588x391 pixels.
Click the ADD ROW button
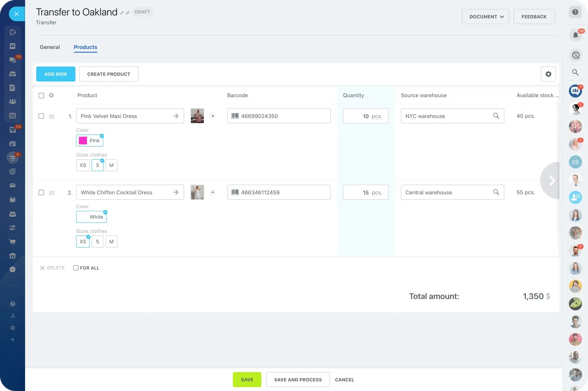pyautogui.click(x=56, y=74)
